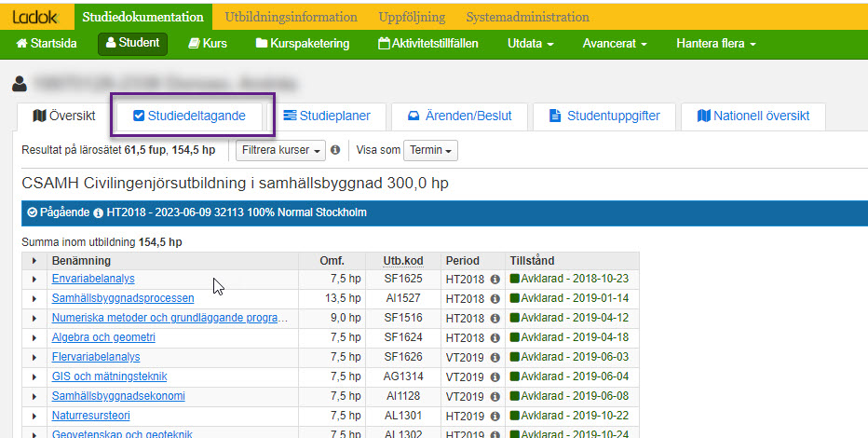Switch to the Uppföljning top tab
The image size is (868, 438).
[x=412, y=17]
